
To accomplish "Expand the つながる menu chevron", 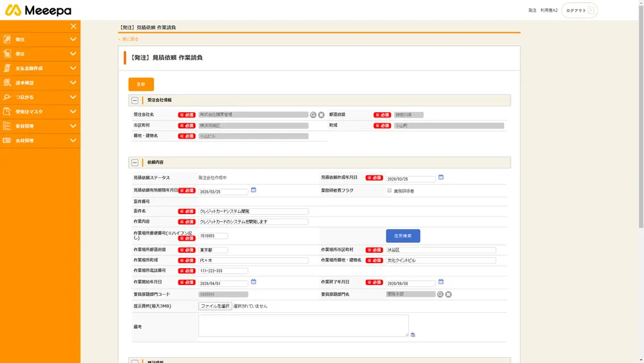I will point(73,97).
